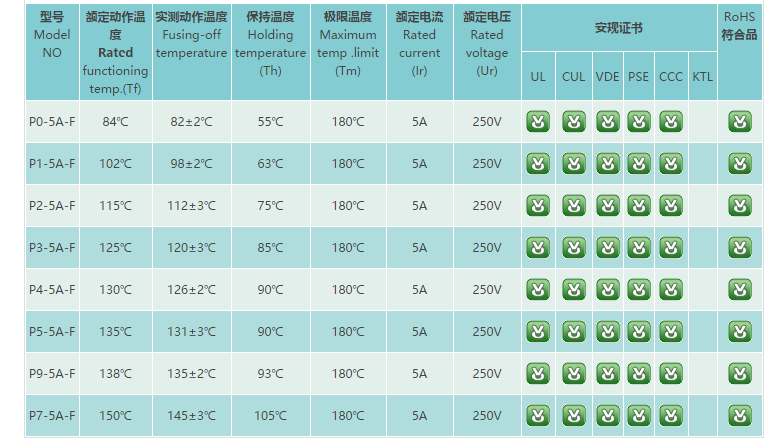Screen dimensions: 773x445
Task: Click the RoHS compliance icon for P7-5A-F
Action: tap(739, 416)
